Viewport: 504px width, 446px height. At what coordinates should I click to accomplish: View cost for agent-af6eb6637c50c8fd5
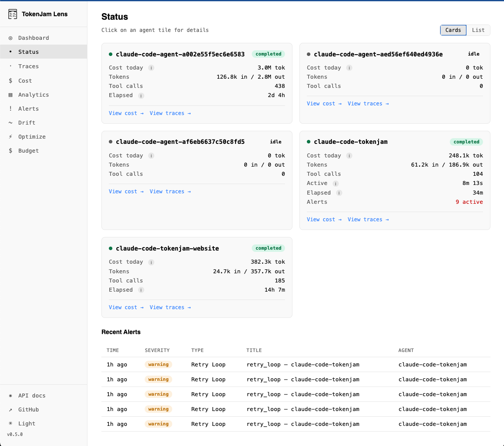click(126, 192)
